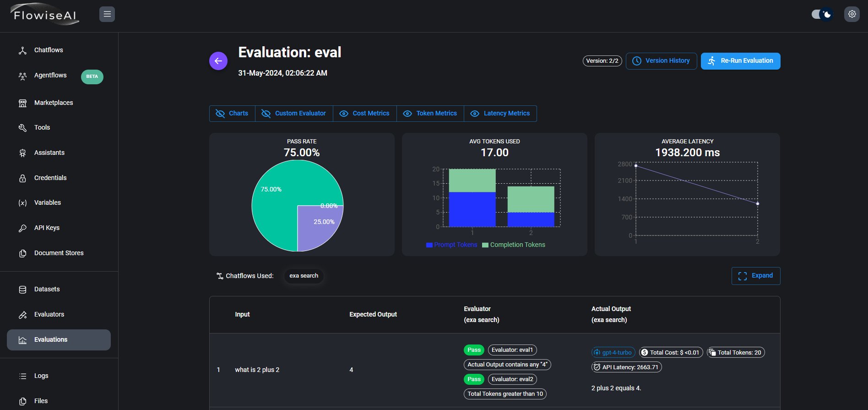Click the Evaluators icon in sidebar
This screenshot has width=868, height=410.
coord(22,315)
